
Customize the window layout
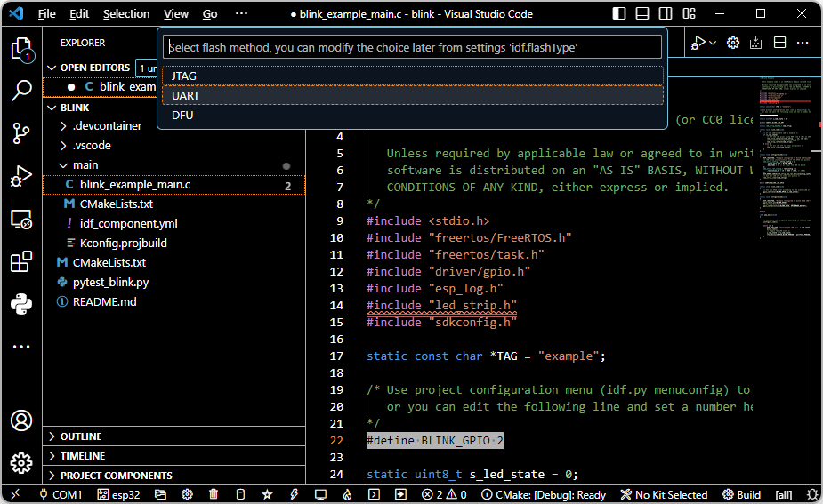(690, 13)
